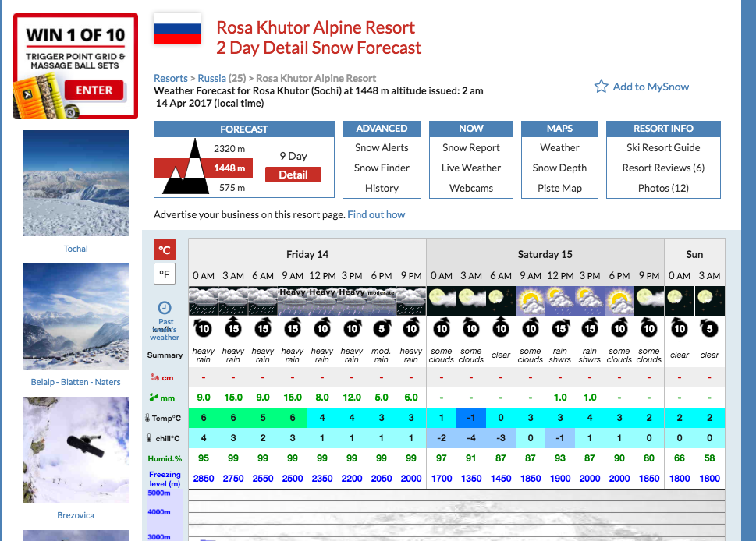The width and height of the screenshot is (756, 541).
Task: Click the chill°C thermometer icon
Action: pyautogui.click(x=149, y=438)
